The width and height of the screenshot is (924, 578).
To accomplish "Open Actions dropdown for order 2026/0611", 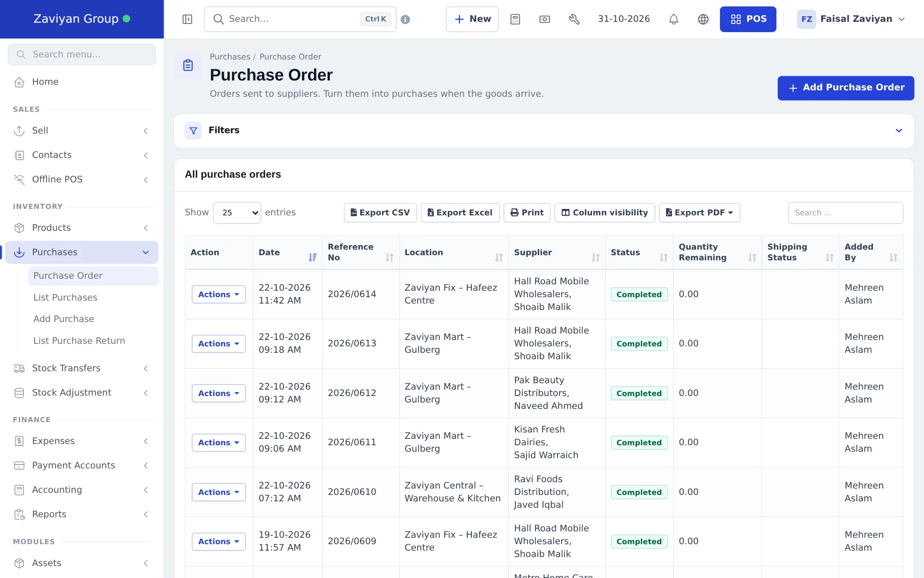I will (219, 443).
